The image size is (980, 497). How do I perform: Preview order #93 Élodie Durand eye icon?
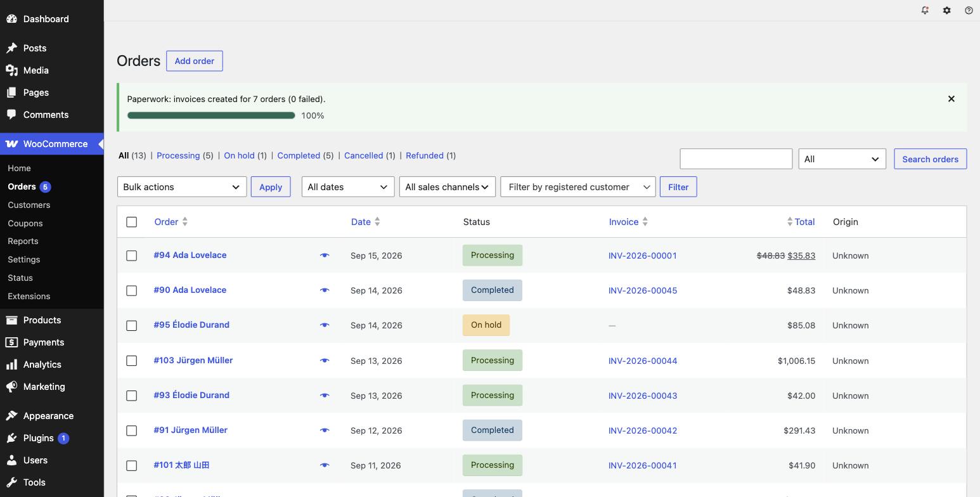coord(325,396)
